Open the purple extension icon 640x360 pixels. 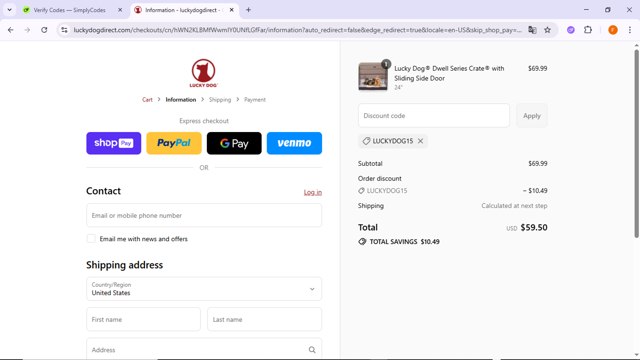[571, 30]
